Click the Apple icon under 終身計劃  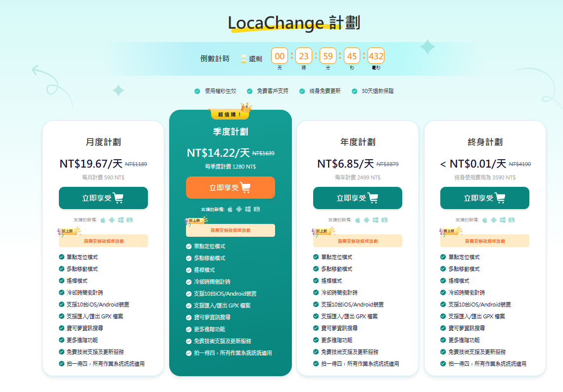(485, 220)
